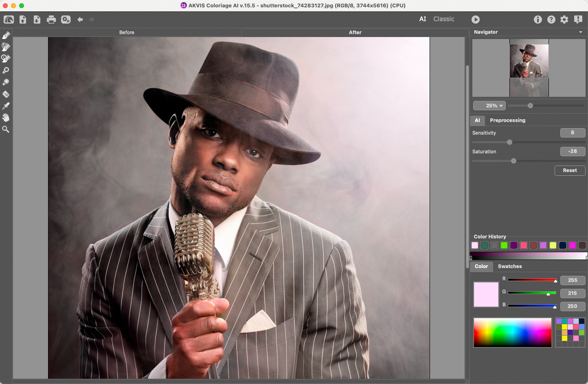Click the Save image icon
Viewport: 588px width, 384px height.
[37, 20]
